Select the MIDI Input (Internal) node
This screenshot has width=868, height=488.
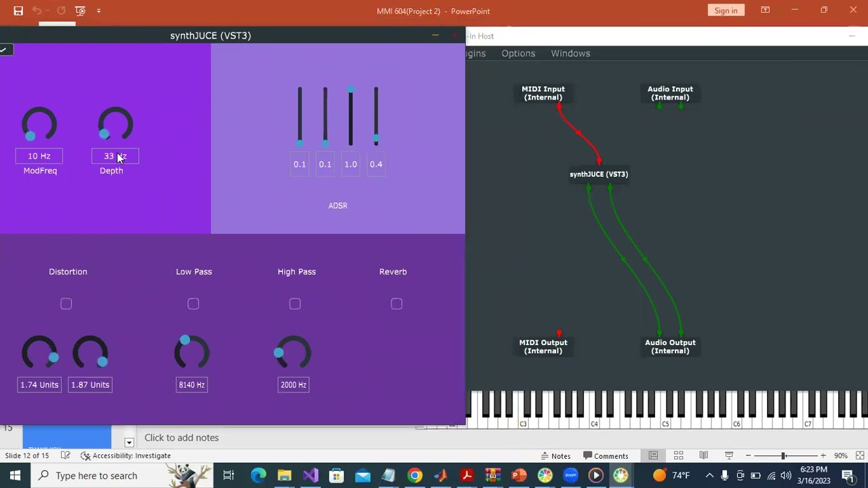pyautogui.click(x=543, y=94)
